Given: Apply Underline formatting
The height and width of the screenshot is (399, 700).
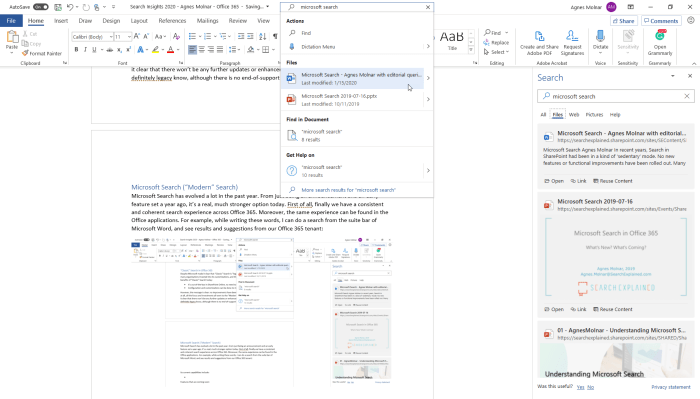Looking at the screenshot, I should 94,50.
